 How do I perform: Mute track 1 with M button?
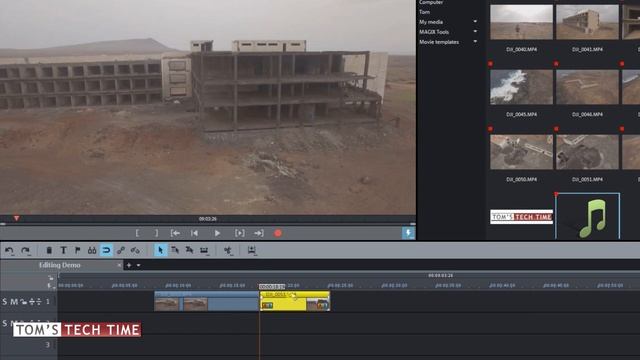(14, 302)
